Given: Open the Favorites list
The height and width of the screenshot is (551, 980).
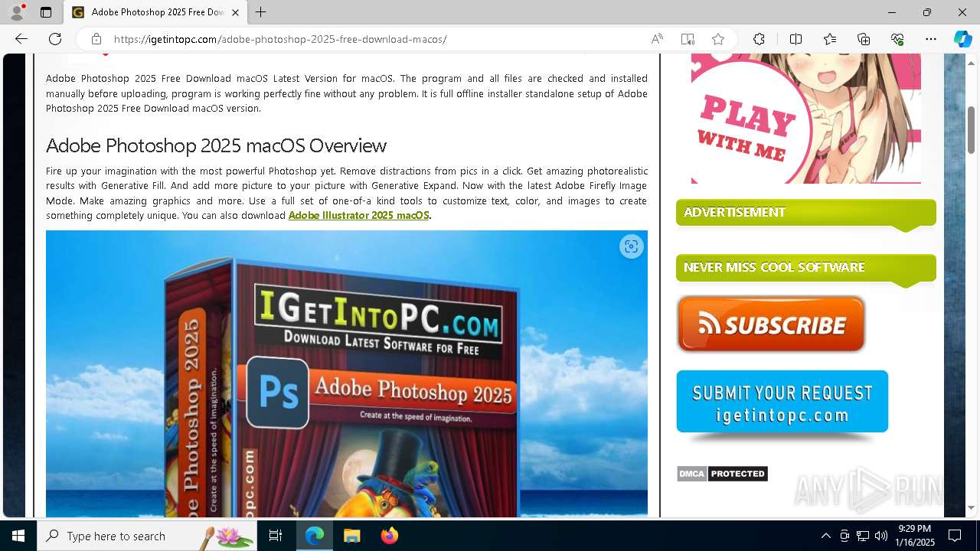Looking at the screenshot, I should 830,39.
